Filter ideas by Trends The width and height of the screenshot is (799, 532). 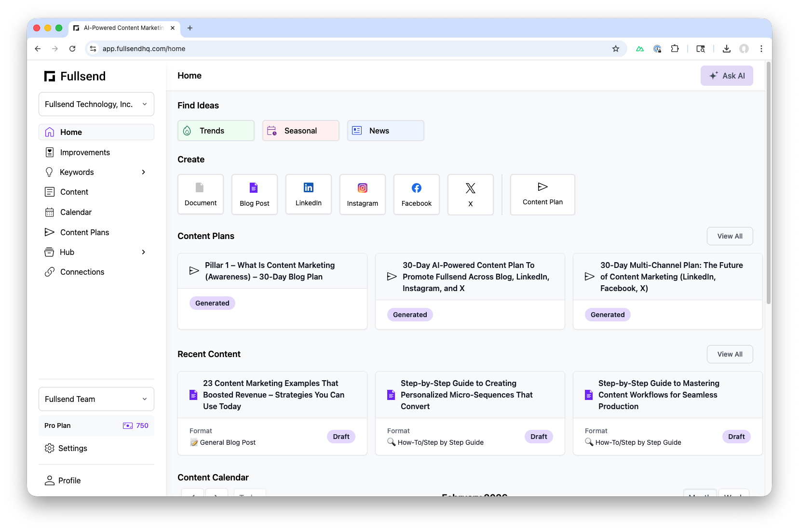pos(216,130)
